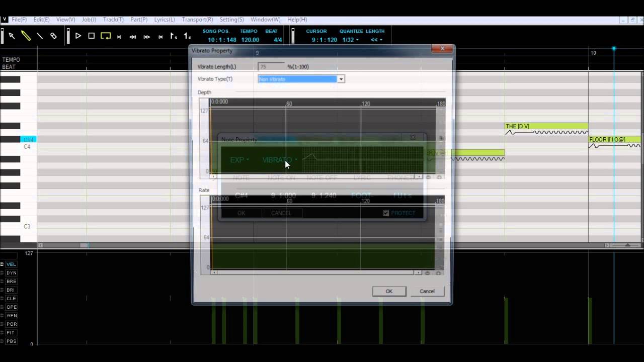The image size is (644, 362).
Task: Start playback with the play button
Action: (x=78, y=36)
